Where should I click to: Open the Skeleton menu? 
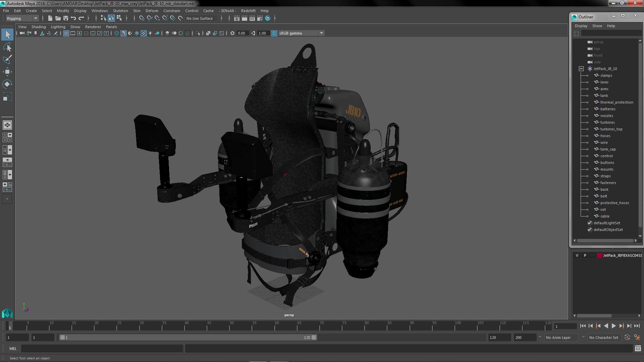(120, 11)
